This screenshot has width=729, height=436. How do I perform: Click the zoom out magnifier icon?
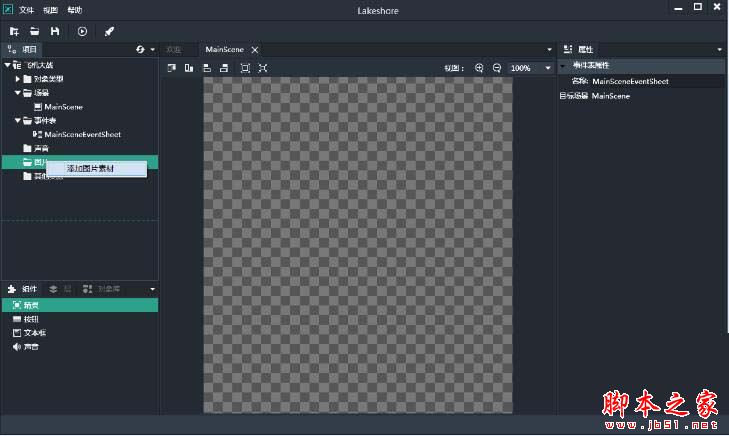point(497,68)
